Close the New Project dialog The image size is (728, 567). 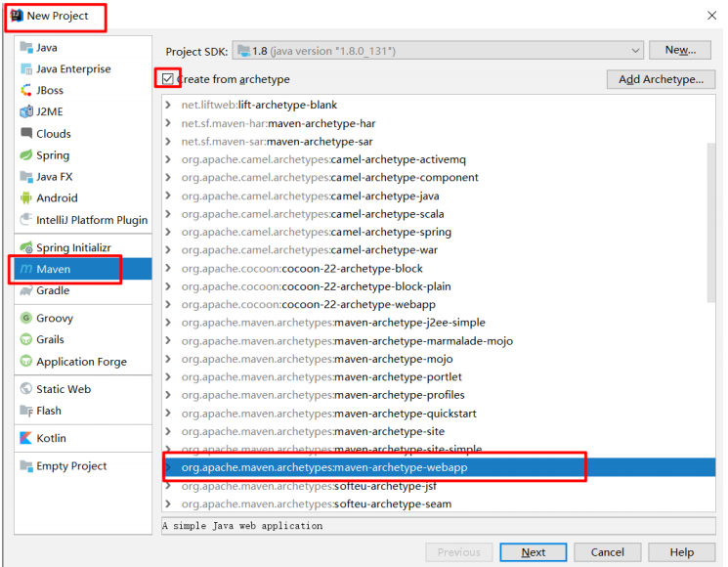[711, 16]
